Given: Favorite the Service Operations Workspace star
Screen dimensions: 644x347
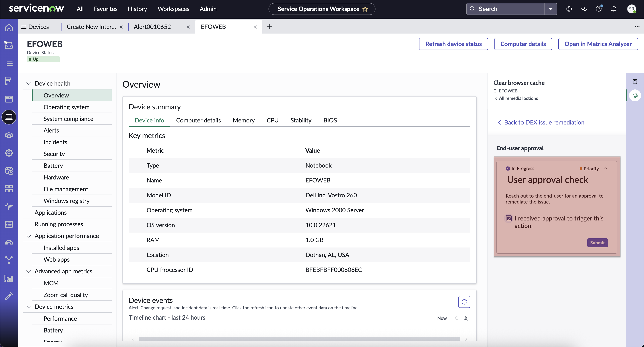Looking at the screenshot, I should point(365,9).
